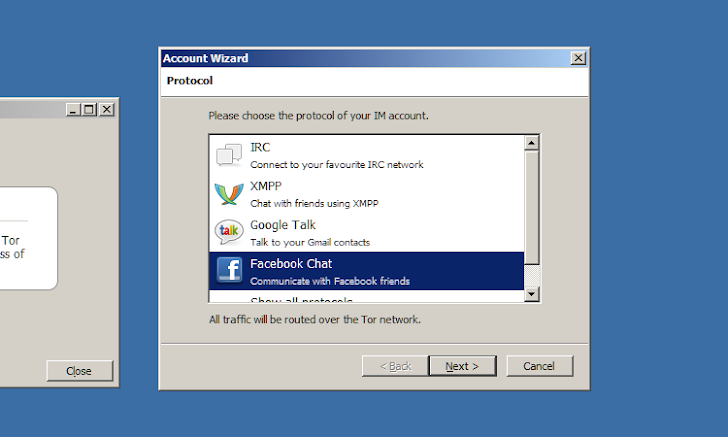Viewport: 728px width, 437px height.
Task: Click 'Talk to your Gmail contacts'
Action: (x=310, y=242)
